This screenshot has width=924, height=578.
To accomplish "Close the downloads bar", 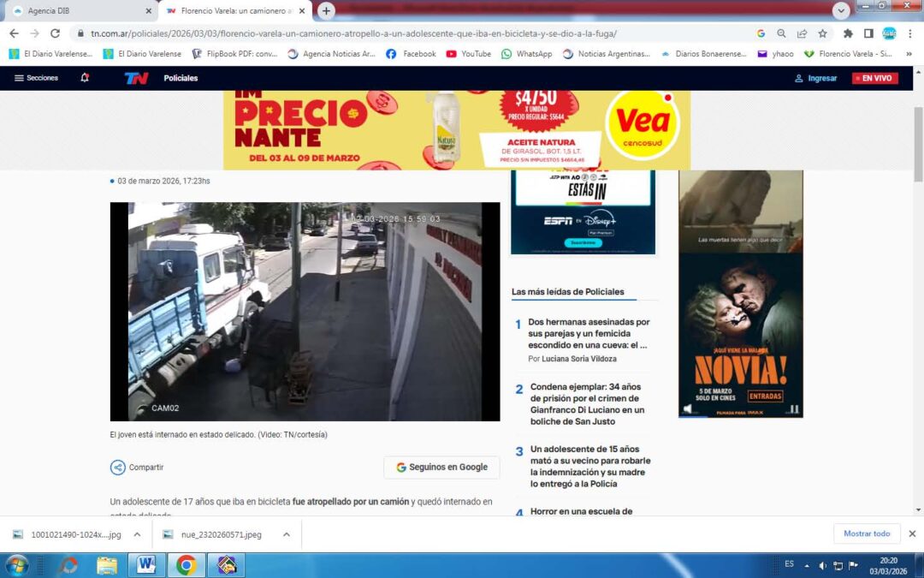I will pyautogui.click(x=912, y=533).
